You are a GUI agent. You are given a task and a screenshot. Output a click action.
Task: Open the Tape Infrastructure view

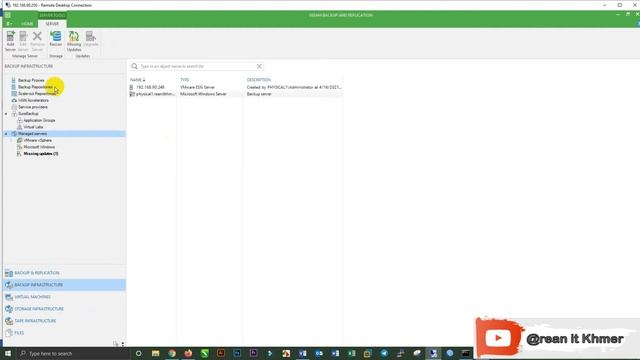point(64,321)
